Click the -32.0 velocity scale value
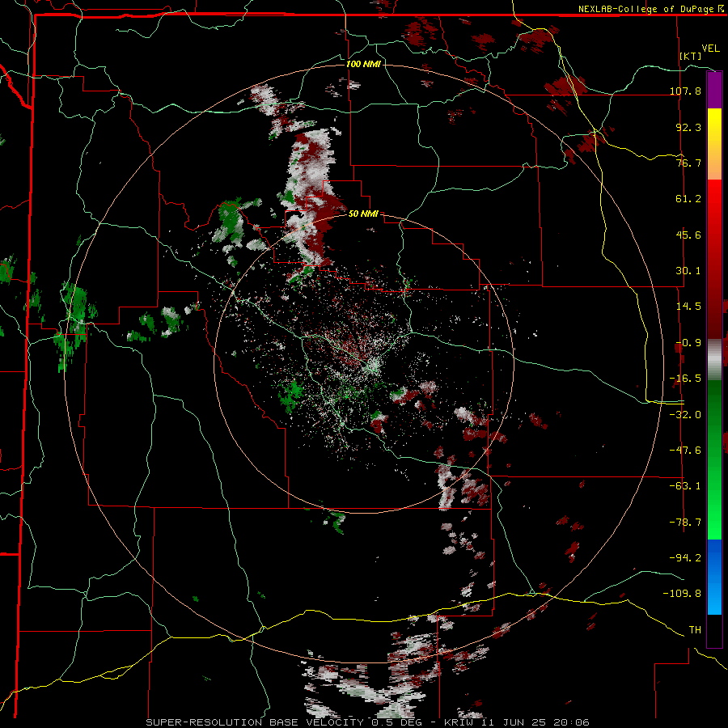This screenshot has width=728, height=728. coord(685,415)
